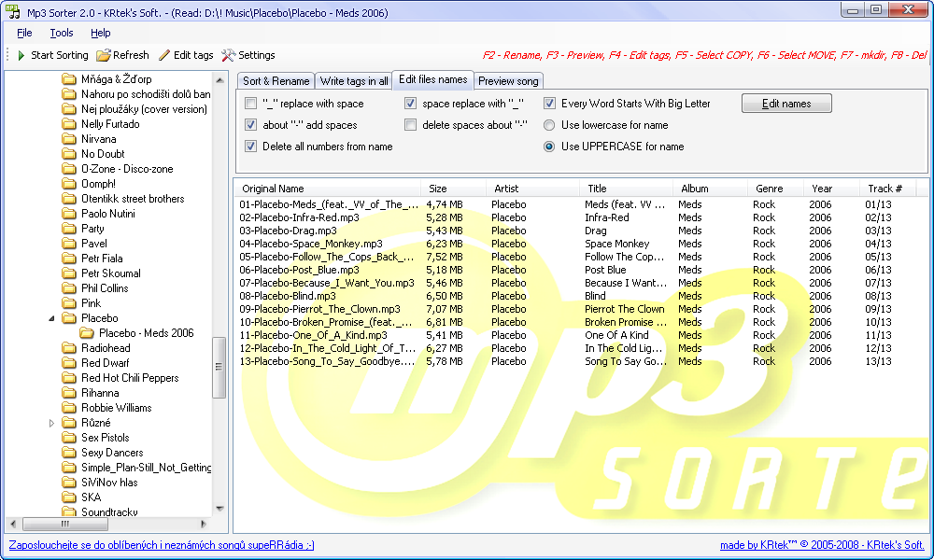Expand the Různé folder tree node
Viewport: 934px width, 560px height.
pyautogui.click(x=51, y=423)
